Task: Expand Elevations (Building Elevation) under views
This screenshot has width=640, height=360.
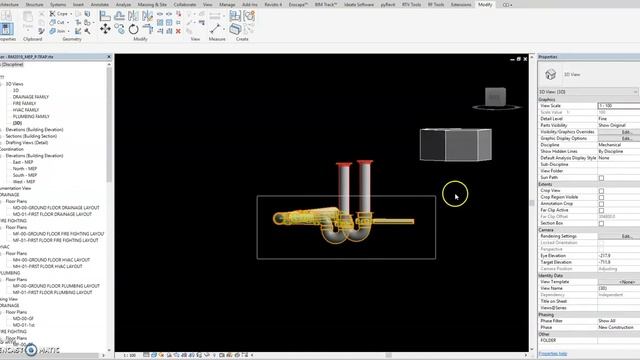Action: 1,130
